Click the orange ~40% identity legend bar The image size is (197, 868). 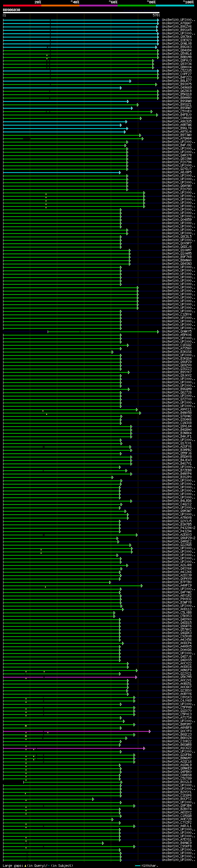[60, 6]
